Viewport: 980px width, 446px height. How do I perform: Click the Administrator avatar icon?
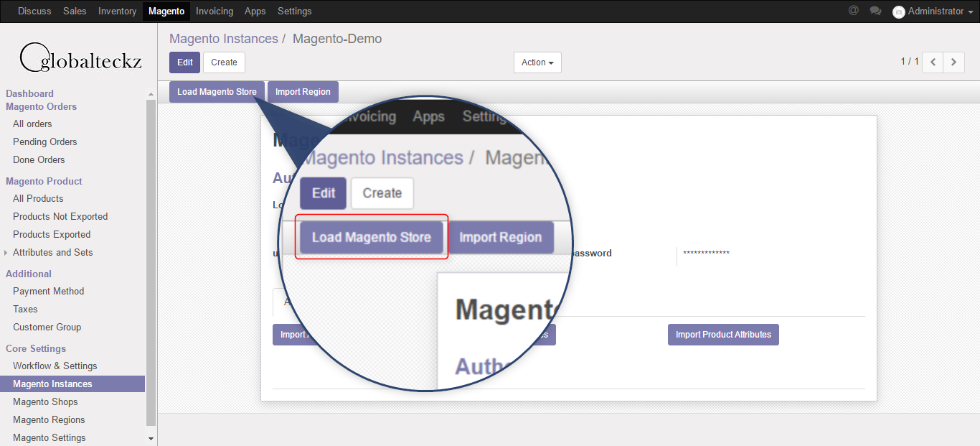(898, 11)
